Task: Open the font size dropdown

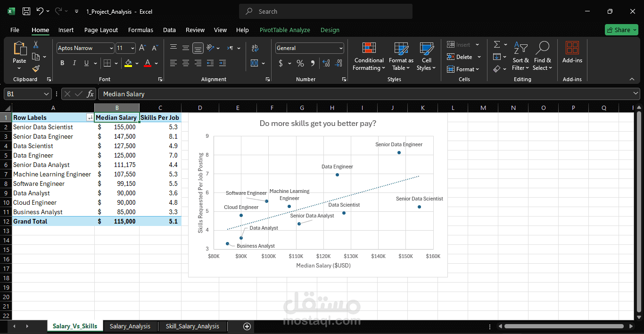Action: click(132, 48)
